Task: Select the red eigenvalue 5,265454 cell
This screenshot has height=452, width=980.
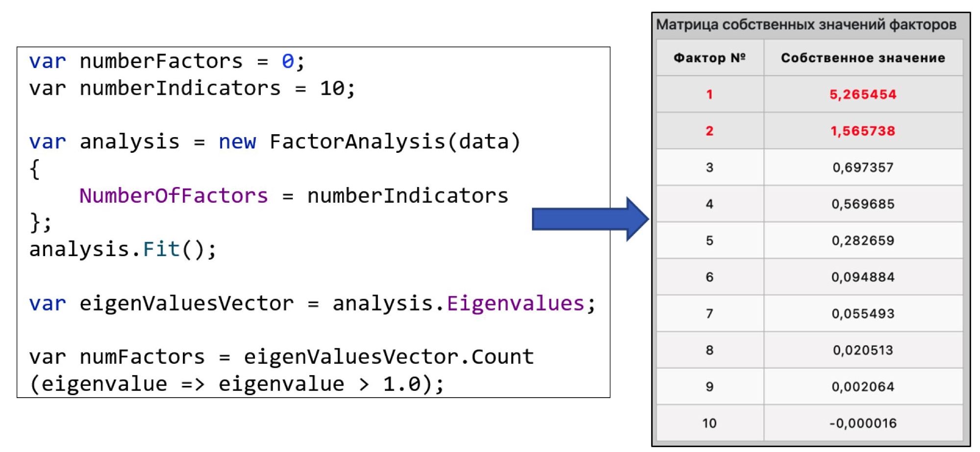Action: click(x=863, y=94)
